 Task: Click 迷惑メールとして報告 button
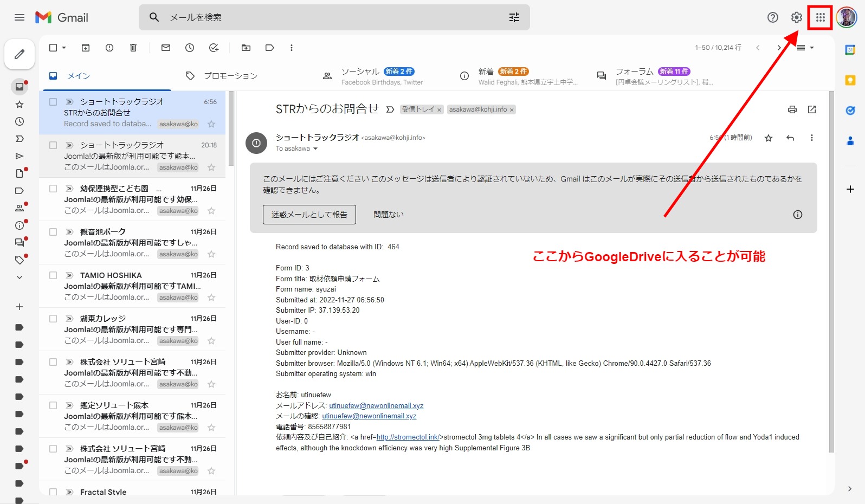click(x=309, y=215)
